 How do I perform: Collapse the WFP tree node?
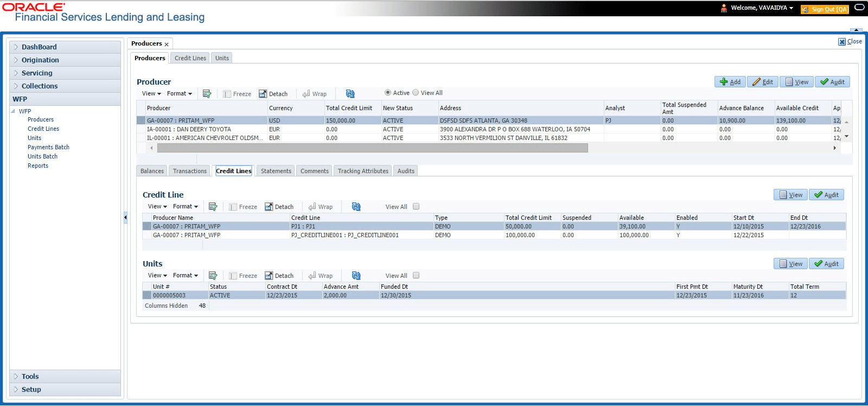(13, 111)
